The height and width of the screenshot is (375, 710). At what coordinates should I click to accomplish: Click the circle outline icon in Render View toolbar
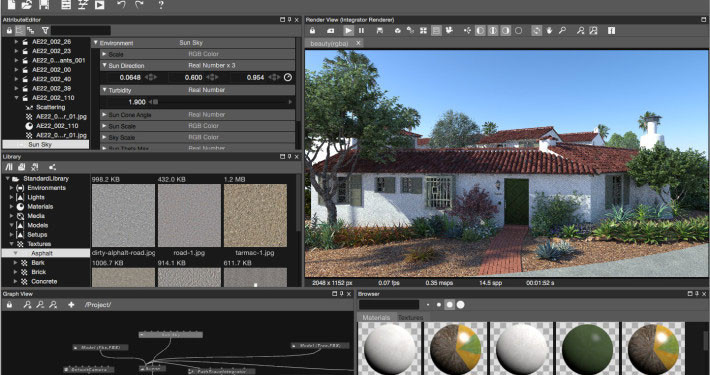pyautogui.click(x=518, y=31)
